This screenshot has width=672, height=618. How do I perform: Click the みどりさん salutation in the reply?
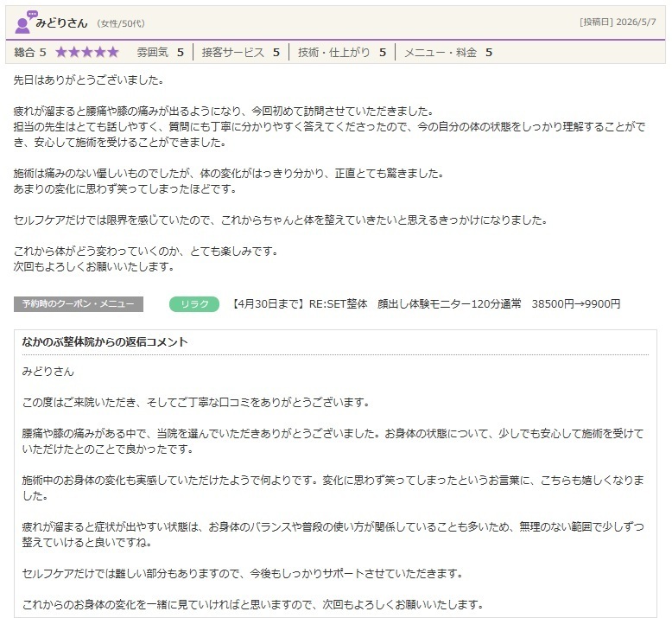tap(48, 371)
